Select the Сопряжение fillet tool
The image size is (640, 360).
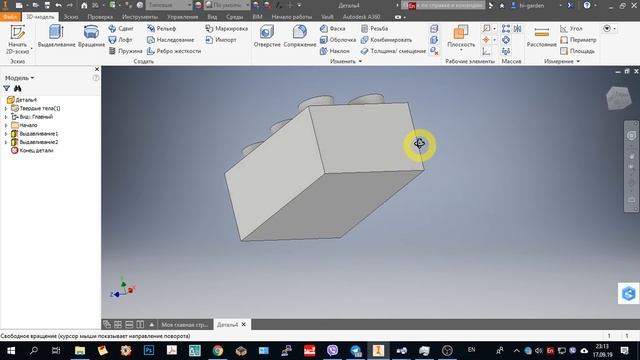(x=300, y=36)
